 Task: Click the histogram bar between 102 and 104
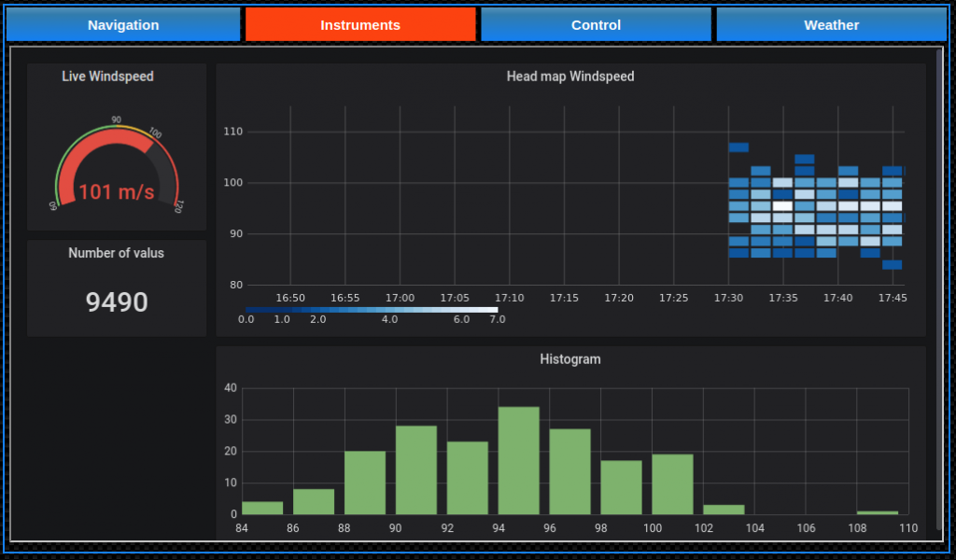[x=724, y=510]
